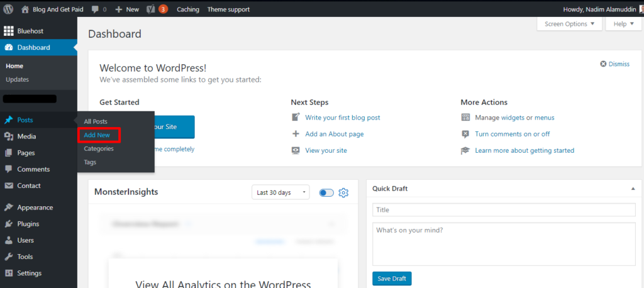This screenshot has height=288, width=644.
Task: Open the comments bubble icon in the admin bar
Action: [96, 9]
